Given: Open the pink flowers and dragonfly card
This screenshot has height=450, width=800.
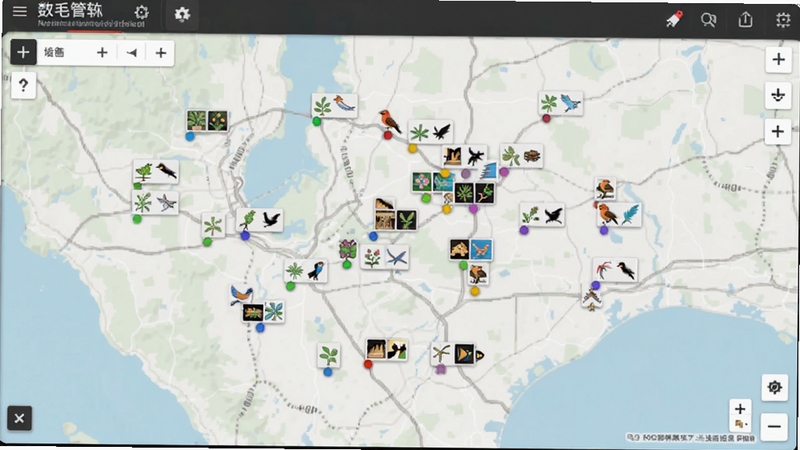Looking at the screenshot, I should click(x=385, y=257).
